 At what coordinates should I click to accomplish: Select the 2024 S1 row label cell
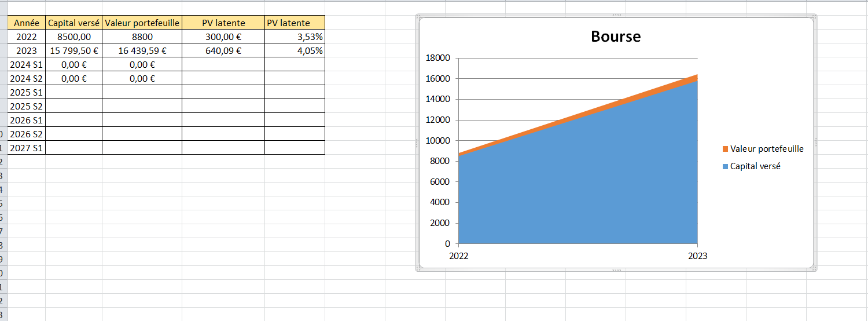(27, 64)
